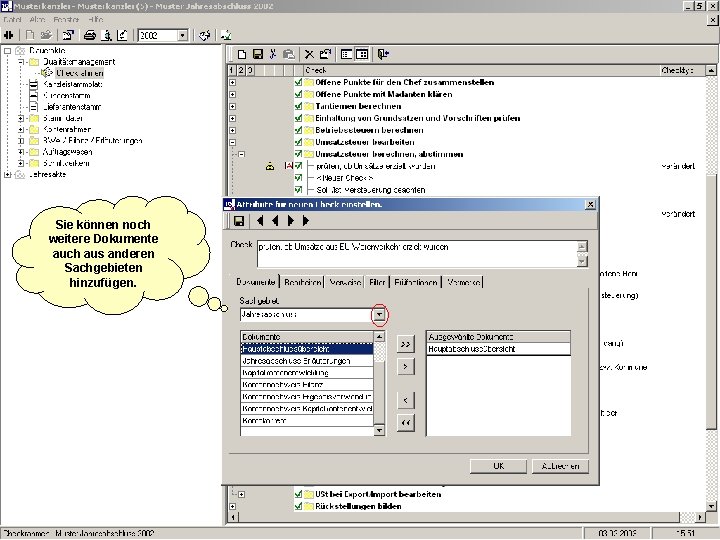The width and height of the screenshot is (720, 540).
Task: Toggle checkmark of 'Tantiemen berechnen'
Action: click(298, 106)
